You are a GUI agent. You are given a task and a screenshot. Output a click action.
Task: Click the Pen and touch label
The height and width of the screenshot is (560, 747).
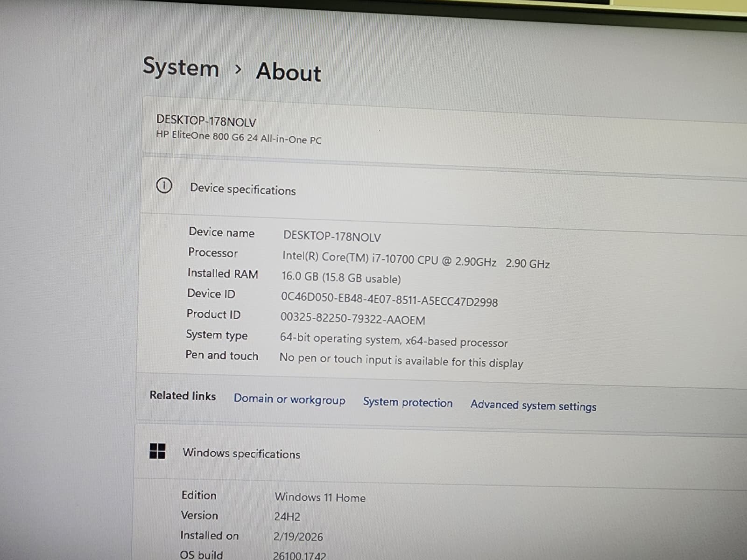click(222, 355)
